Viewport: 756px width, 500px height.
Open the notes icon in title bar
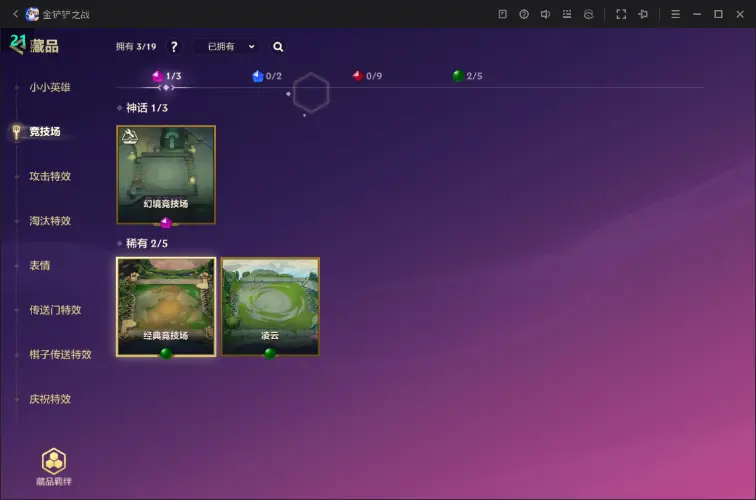[502, 14]
